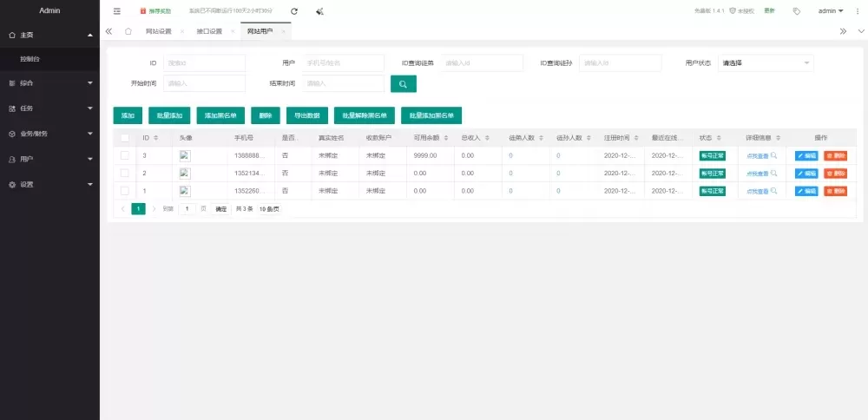This screenshot has height=420, width=868.
Task: Go to previous page arrow in pagination
Action: pyautogui.click(x=123, y=208)
